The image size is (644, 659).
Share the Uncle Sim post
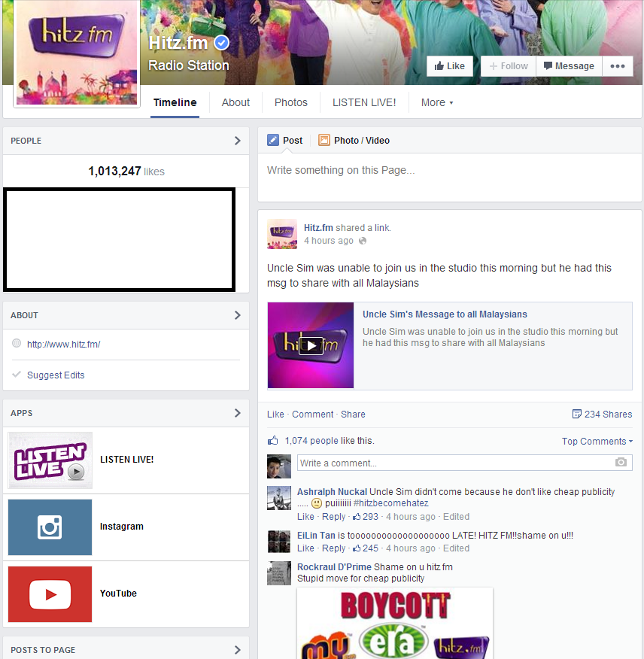click(353, 415)
